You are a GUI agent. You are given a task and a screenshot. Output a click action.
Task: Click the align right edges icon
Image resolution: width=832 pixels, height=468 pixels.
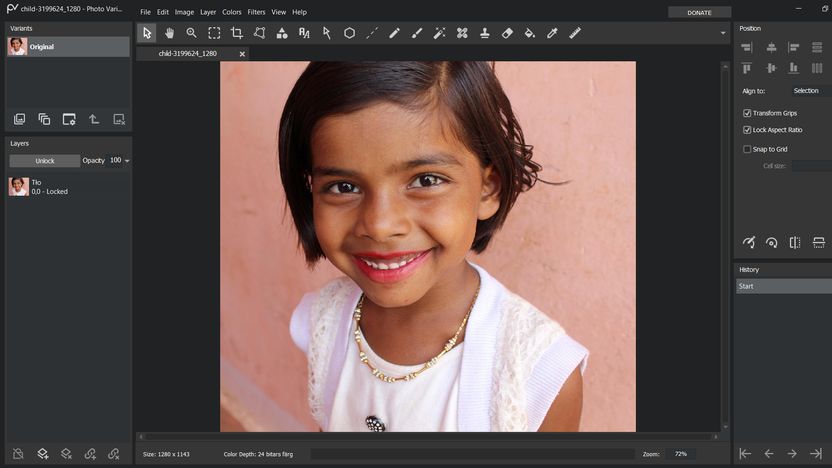tap(747, 48)
